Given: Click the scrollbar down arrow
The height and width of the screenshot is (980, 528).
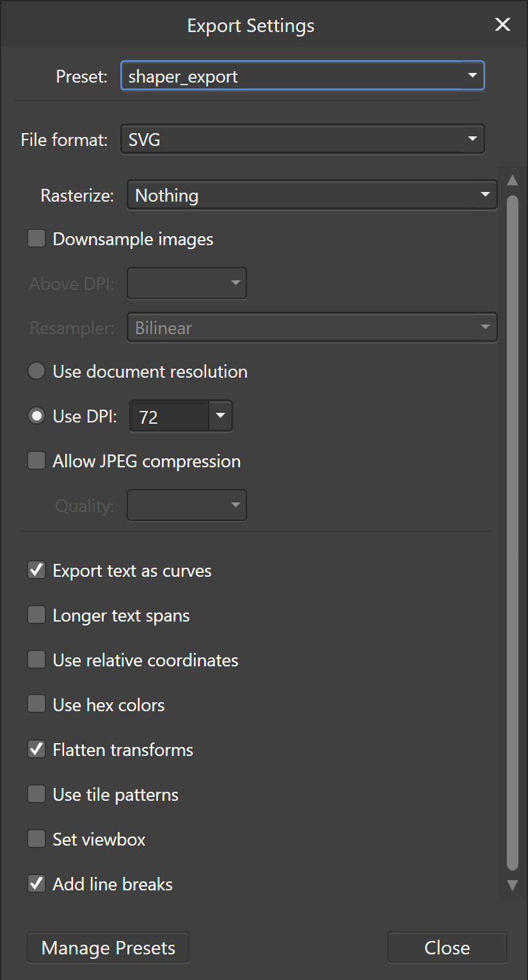Looking at the screenshot, I should (512, 886).
